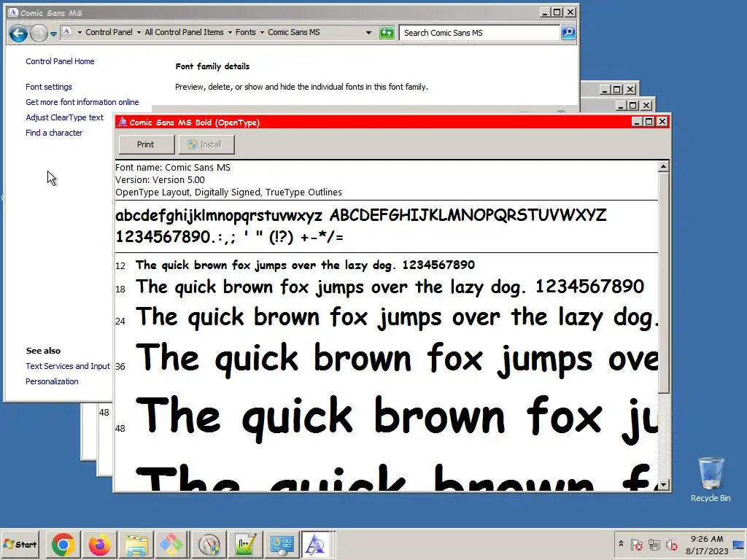Maximize the Comic Sans MS folder window
747x560 pixels.
click(557, 12)
